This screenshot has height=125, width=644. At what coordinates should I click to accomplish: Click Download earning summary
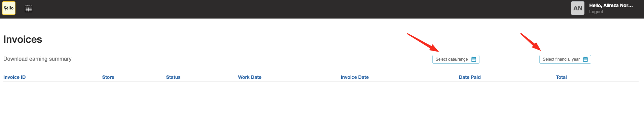[x=37, y=59]
